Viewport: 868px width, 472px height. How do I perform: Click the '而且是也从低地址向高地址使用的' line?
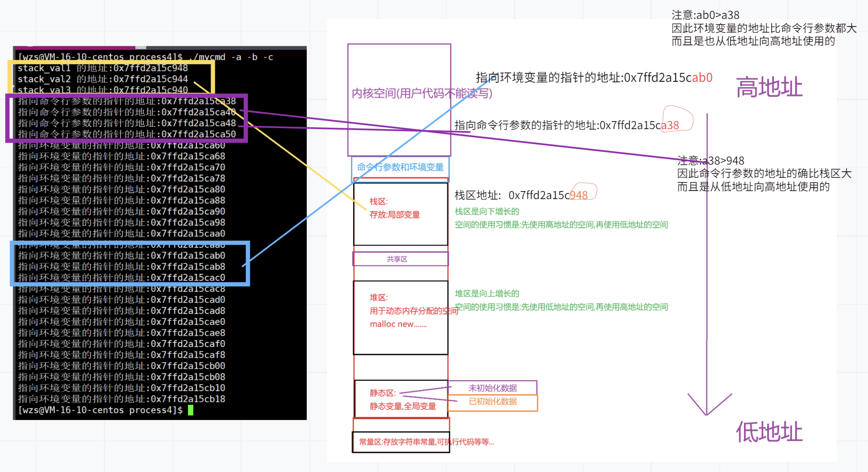pyautogui.click(x=753, y=41)
